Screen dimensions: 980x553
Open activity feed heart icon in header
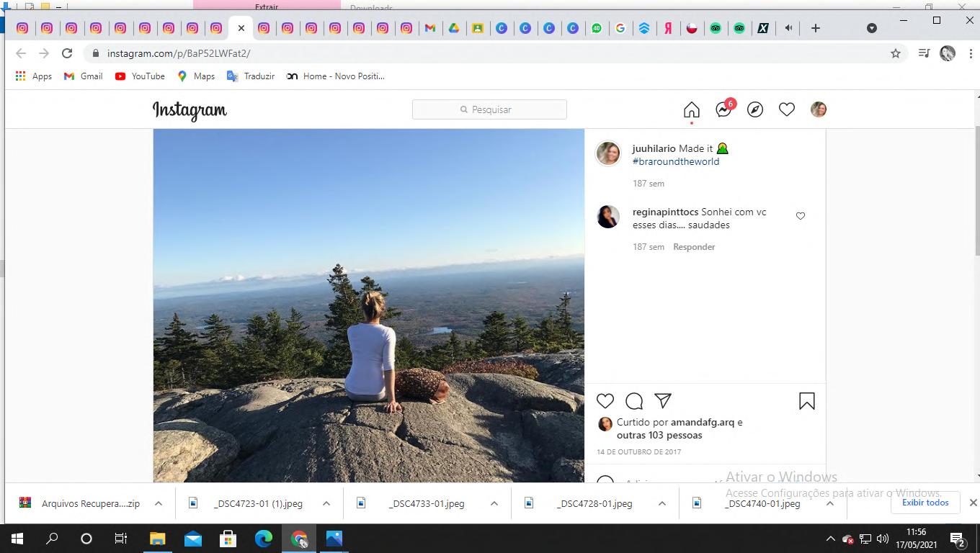[x=787, y=109]
